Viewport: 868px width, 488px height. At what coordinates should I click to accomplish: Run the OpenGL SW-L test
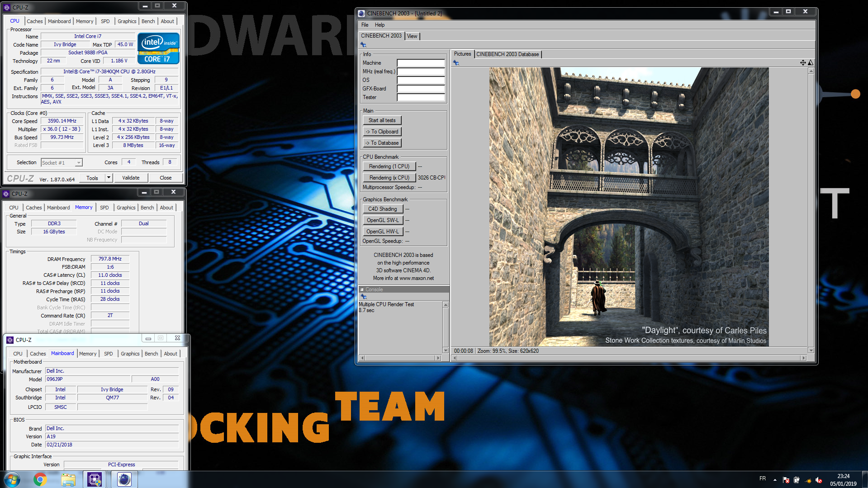point(382,220)
